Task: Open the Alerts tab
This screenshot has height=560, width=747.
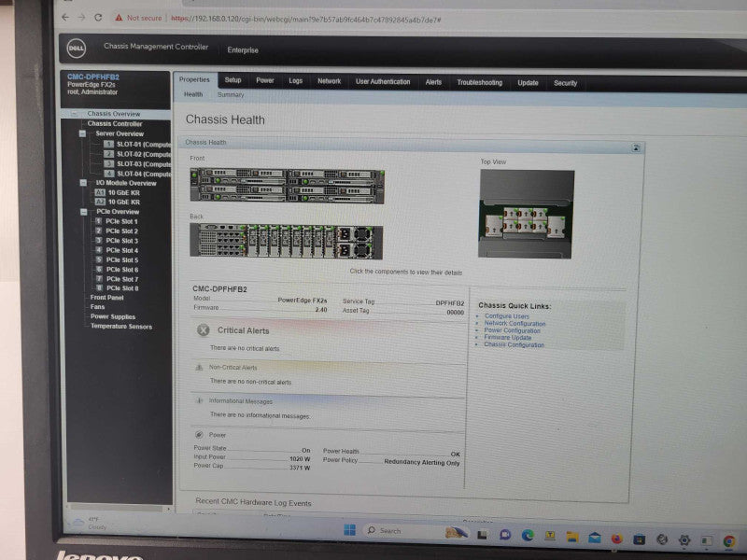Action: tap(433, 82)
